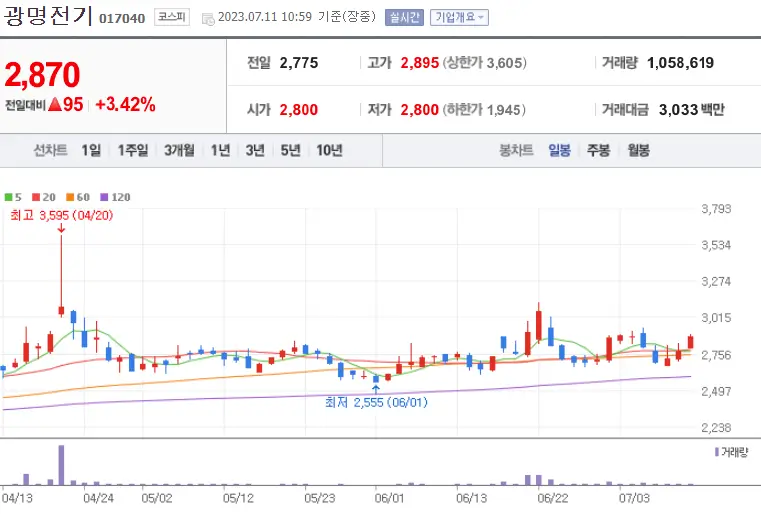Image resolution: width=761 pixels, height=516 pixels.
Task: Click the 전일 value 2,775
Action: [298, 63]
